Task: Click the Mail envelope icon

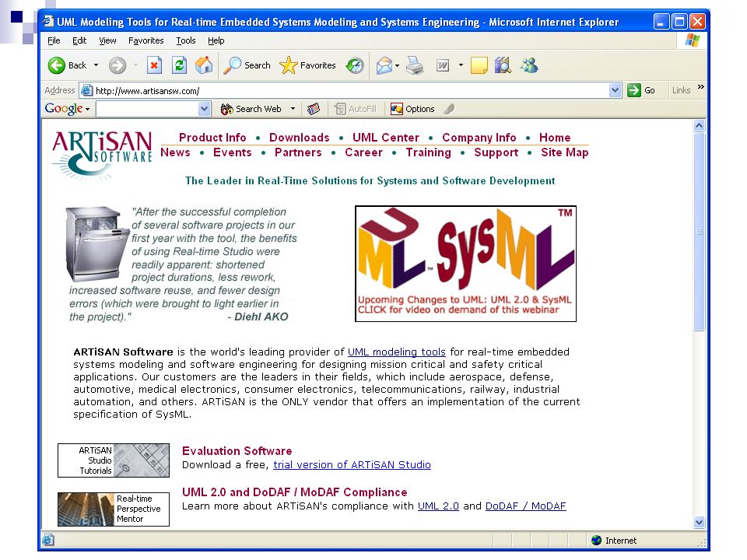Action: click(x=384, y=65)
